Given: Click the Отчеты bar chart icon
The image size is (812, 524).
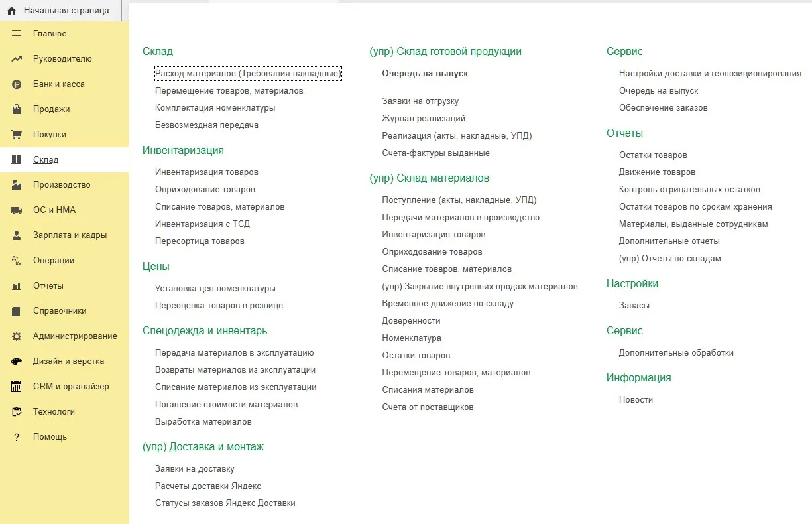Looking at the screenshot, I should pos(17,286).
